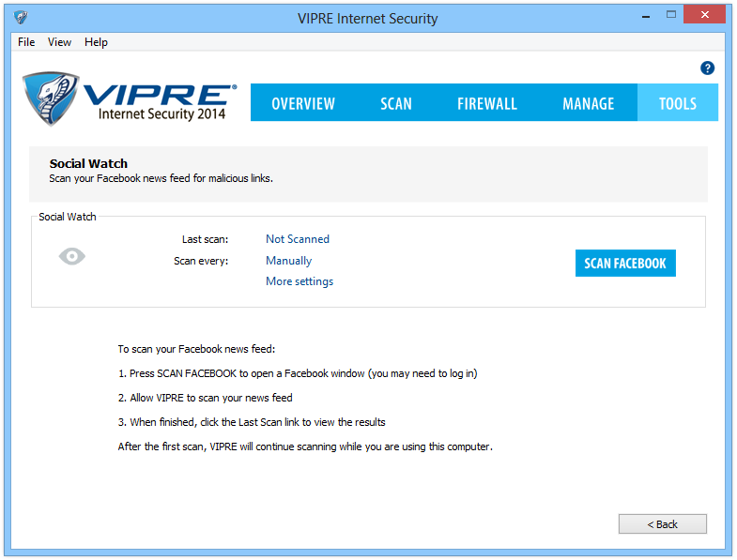
Task: Open the Help menu
Action: pos(96,42)
